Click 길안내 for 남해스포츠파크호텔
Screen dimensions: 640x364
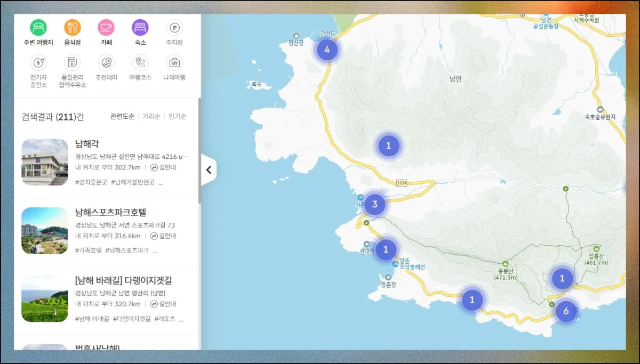(163, 236)
